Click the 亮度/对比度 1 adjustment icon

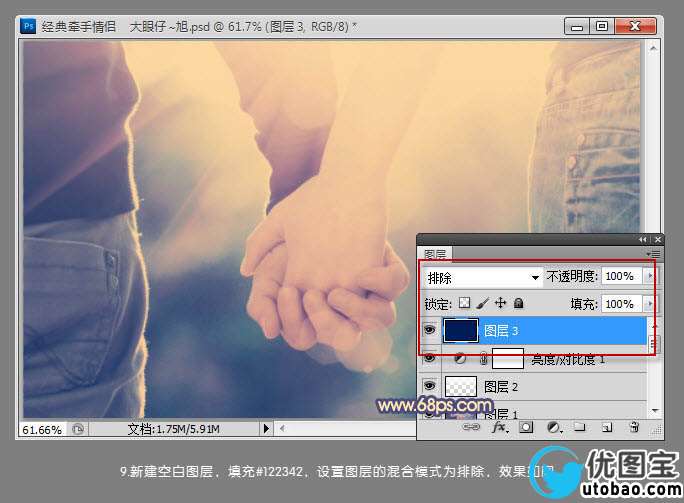[459, 359]
